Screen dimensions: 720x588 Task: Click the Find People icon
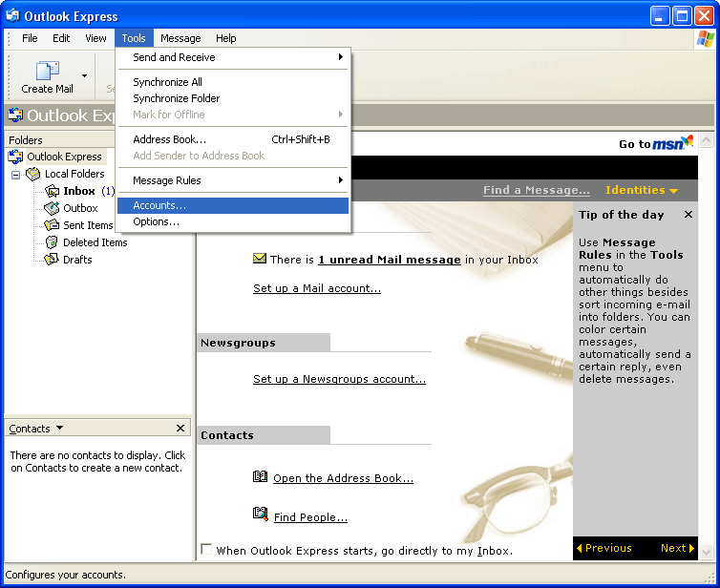click(260, 514)
